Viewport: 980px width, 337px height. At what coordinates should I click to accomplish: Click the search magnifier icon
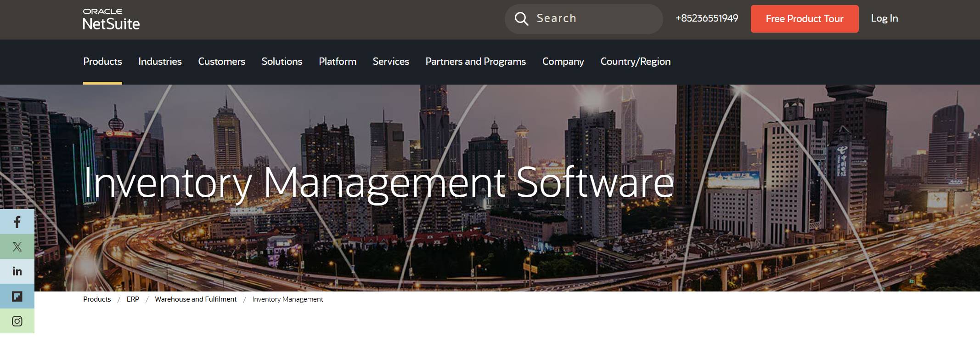pyautogui.click(x=521, y=19)
